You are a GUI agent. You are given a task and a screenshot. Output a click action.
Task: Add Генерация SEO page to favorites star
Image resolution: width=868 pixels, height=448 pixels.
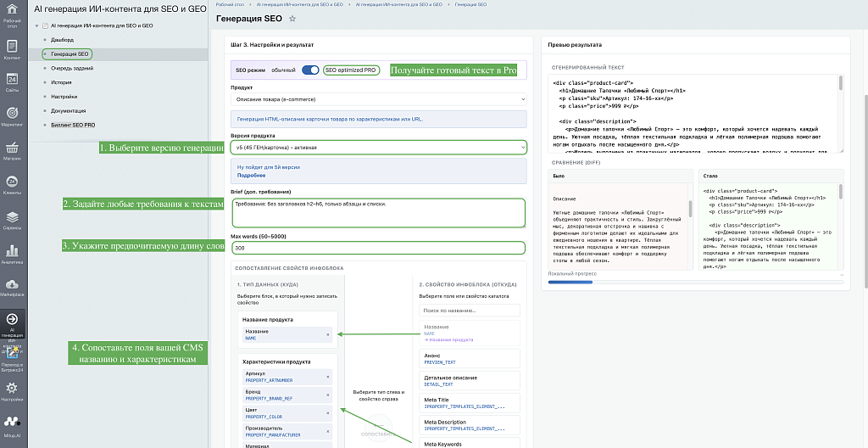[x=292, y=19]
